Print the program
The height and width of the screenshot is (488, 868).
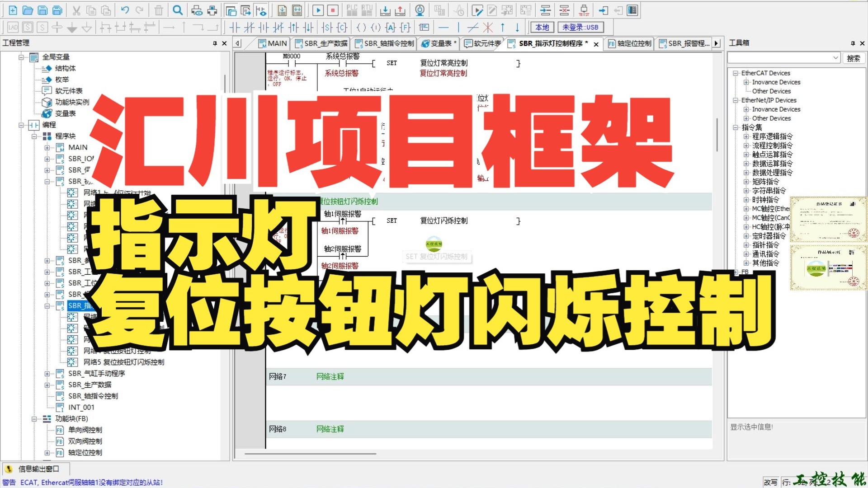[x=212, y=10]
